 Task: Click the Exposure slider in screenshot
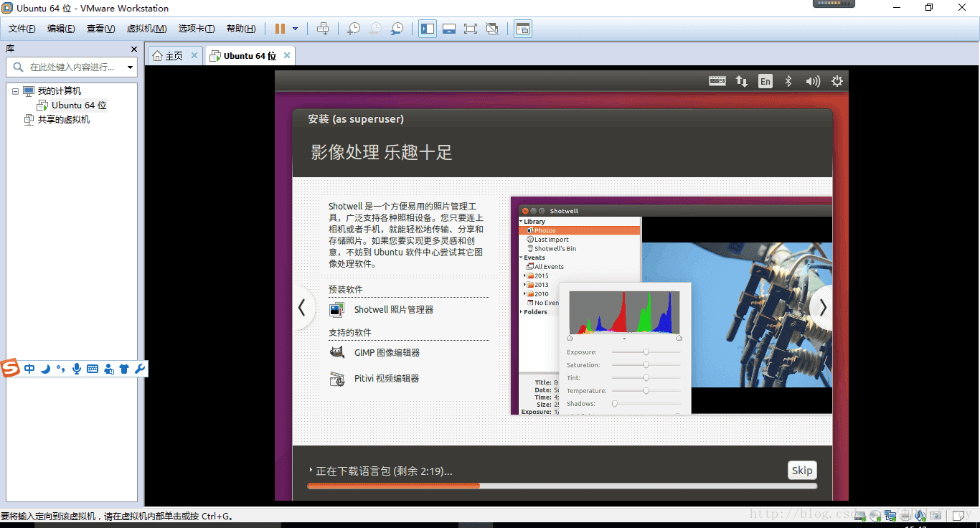(646, 352)
